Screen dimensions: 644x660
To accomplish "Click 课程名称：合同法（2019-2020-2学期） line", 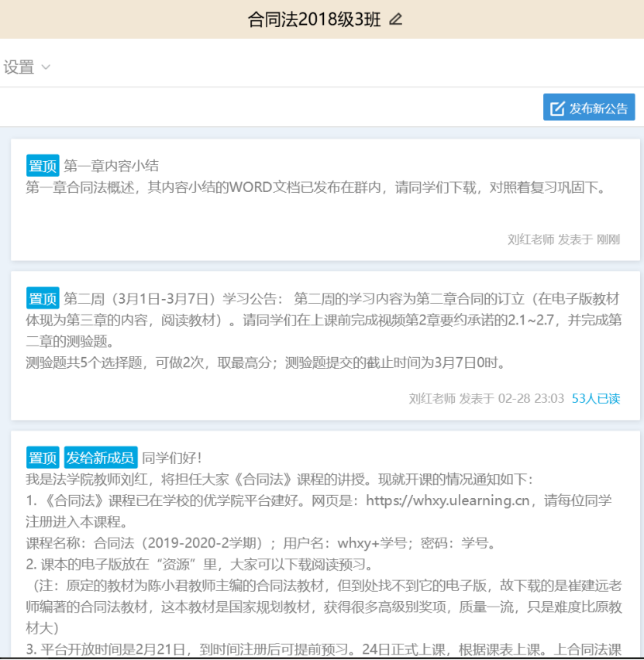I will click(260, 543).
